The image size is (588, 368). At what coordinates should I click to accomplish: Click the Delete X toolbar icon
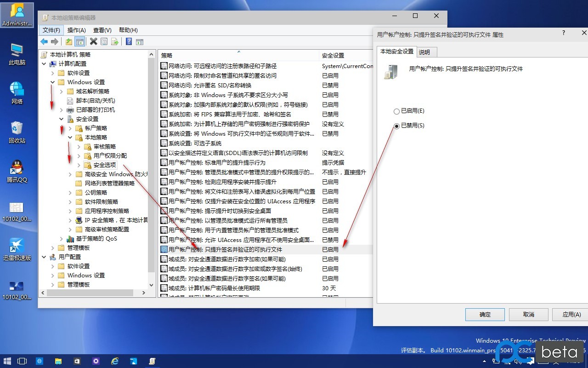click(93, 42)
